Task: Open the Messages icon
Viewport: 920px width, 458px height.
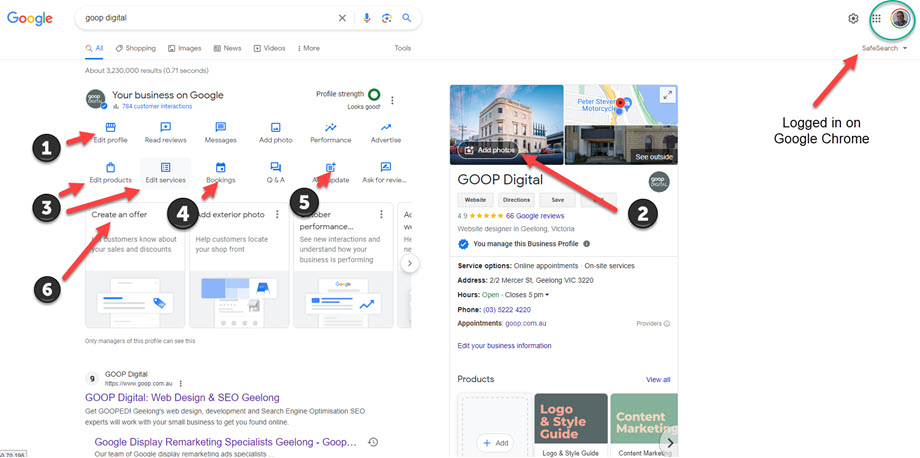Action: pos(220,128)
